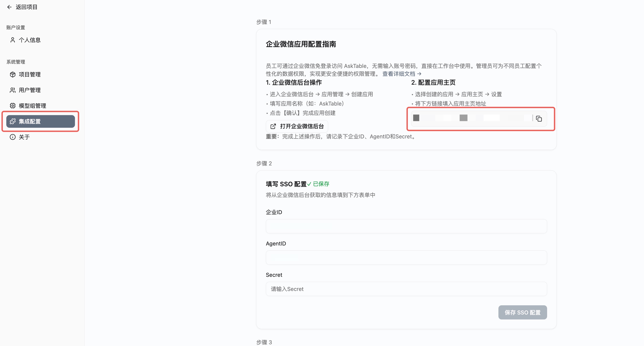This screenshot has height=346, width=644.
Task: Copy the app homepage link
Action: (539, 119)
